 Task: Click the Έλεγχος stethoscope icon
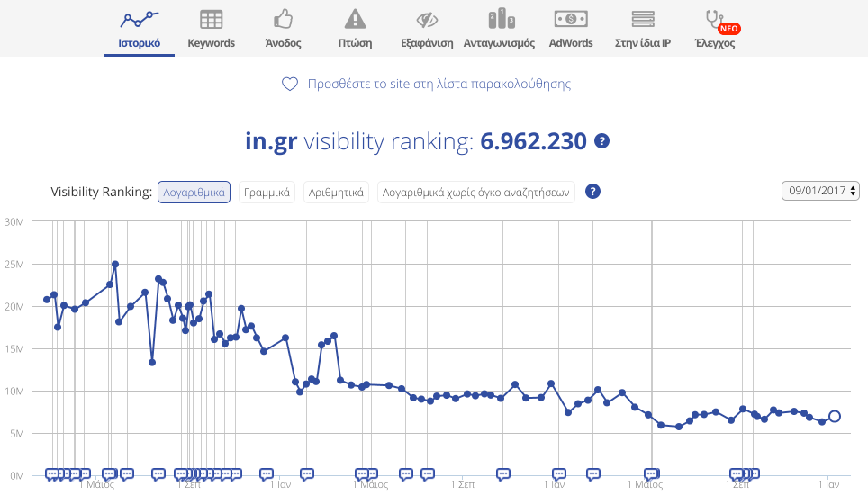[714, 19]
